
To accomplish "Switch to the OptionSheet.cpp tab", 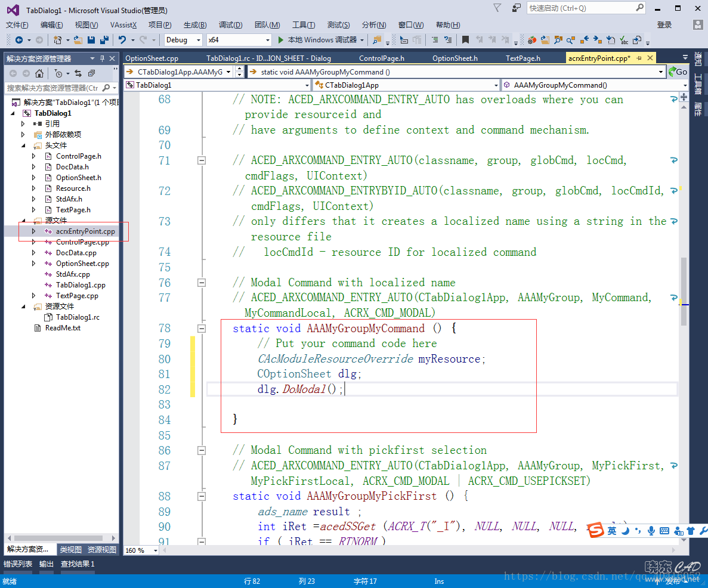I will tap(152, 58).
